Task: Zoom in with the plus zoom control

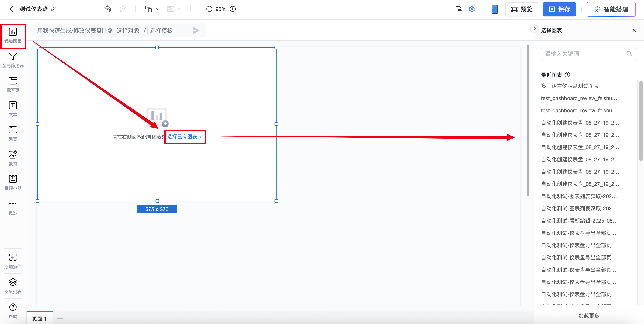Action: click(x=233, y=9)
